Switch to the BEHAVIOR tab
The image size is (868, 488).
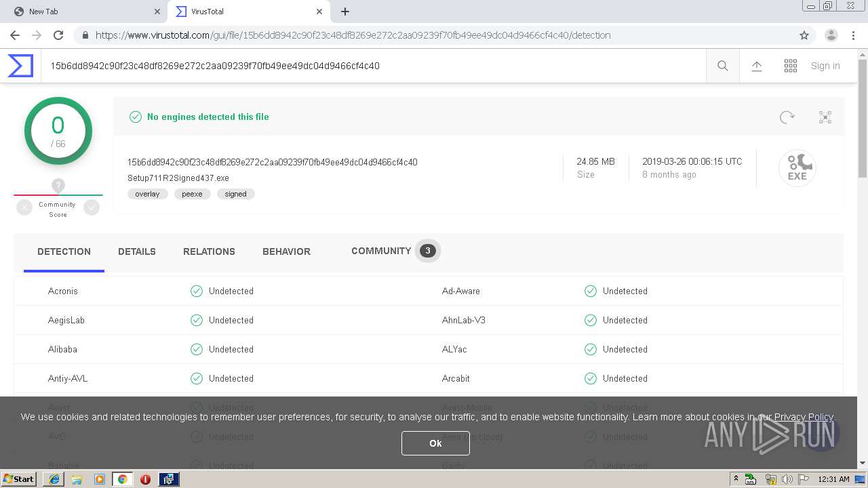coord(286,251)
